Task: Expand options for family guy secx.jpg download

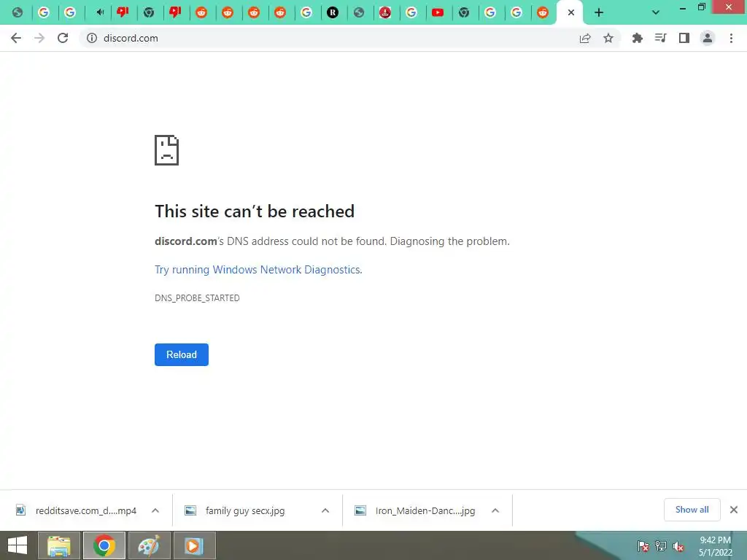Action: [325, 510]
